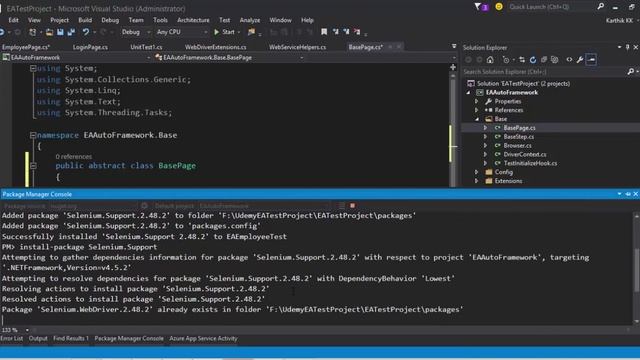Start debugging with the green Start button

[224, 32]
